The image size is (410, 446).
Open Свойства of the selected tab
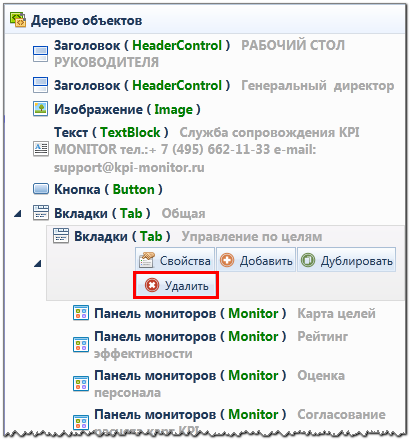pos(175,260)
